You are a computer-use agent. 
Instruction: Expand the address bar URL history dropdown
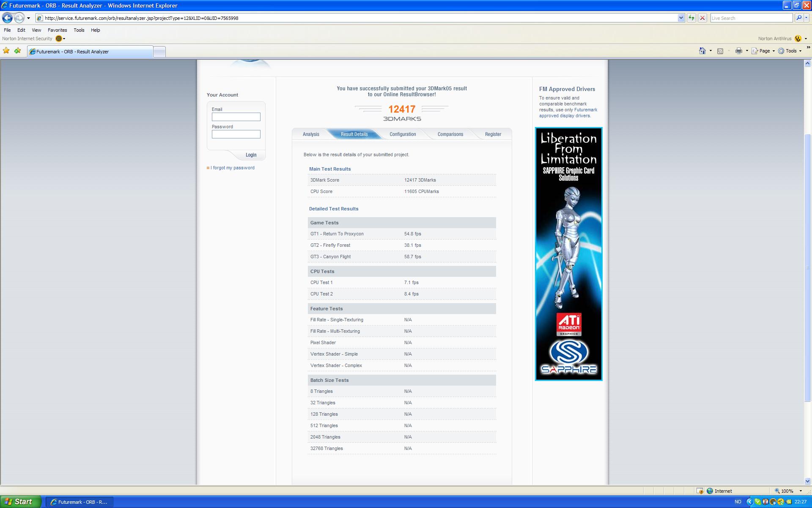[x=681, y=18]
